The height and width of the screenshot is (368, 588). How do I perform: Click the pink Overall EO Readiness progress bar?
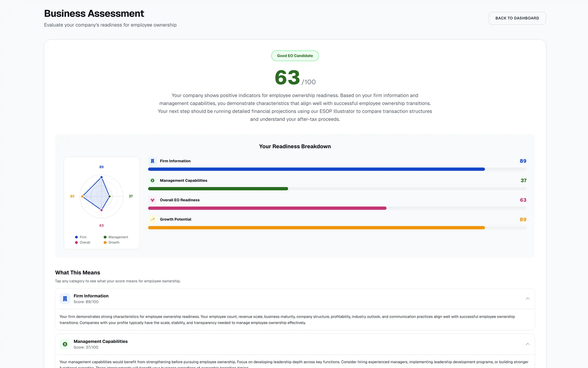[267, 208]
